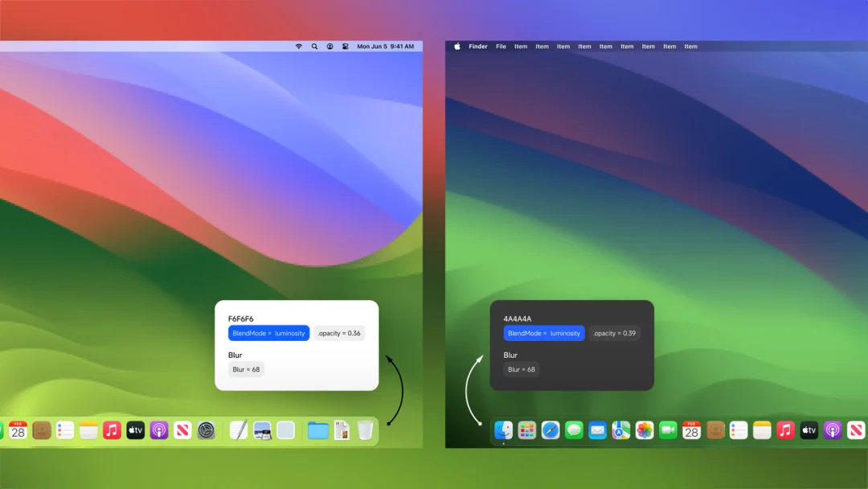Open Control Center from the menu bar
Screen dimensions: 868x489
346,47
